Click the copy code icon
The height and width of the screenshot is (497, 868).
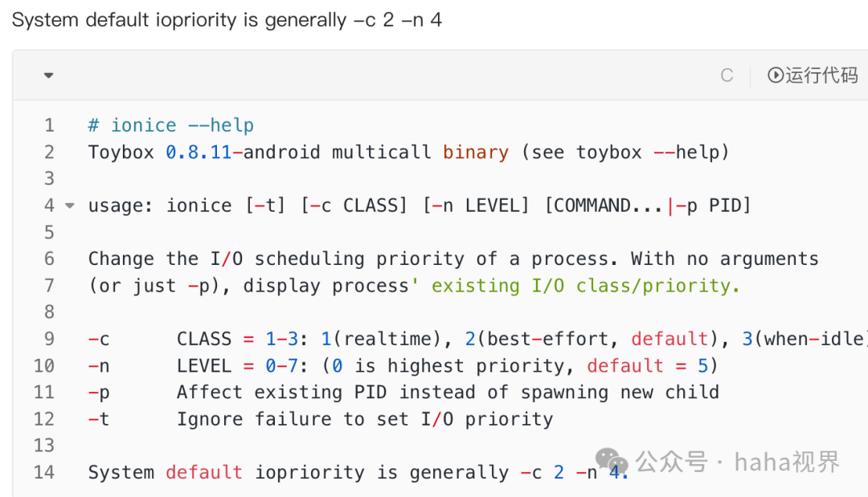click(727, 75)
